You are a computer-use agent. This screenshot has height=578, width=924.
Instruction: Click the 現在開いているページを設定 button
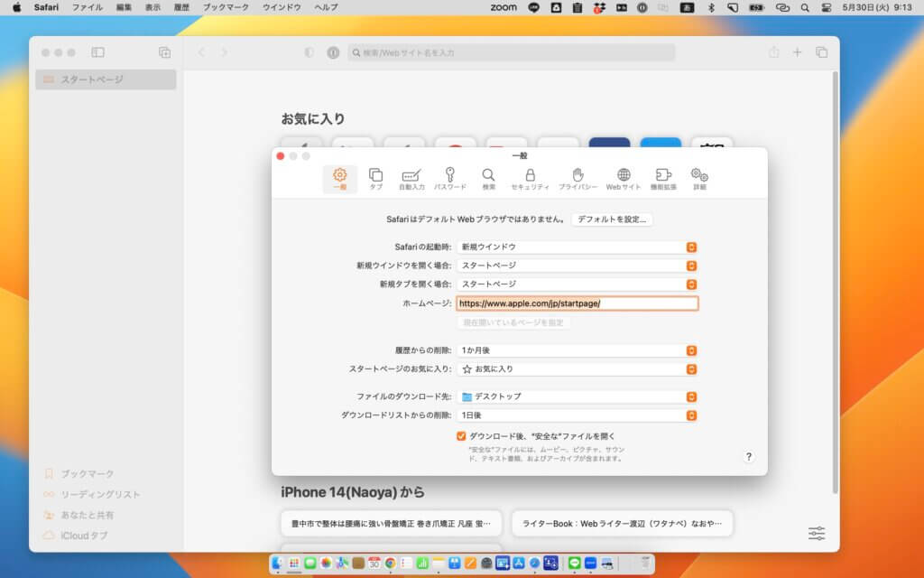coord(513,322)
